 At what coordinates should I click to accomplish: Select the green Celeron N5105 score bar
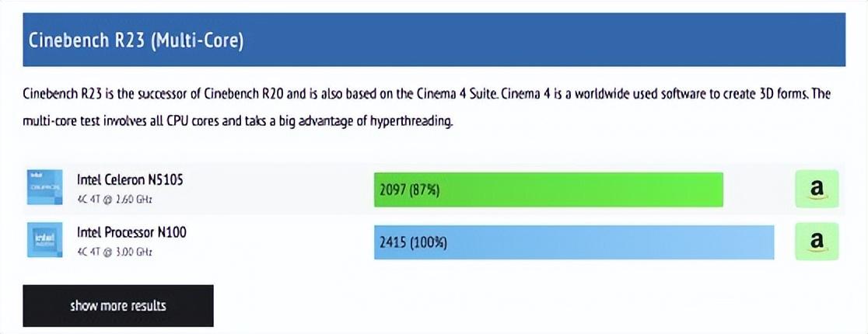548,190
